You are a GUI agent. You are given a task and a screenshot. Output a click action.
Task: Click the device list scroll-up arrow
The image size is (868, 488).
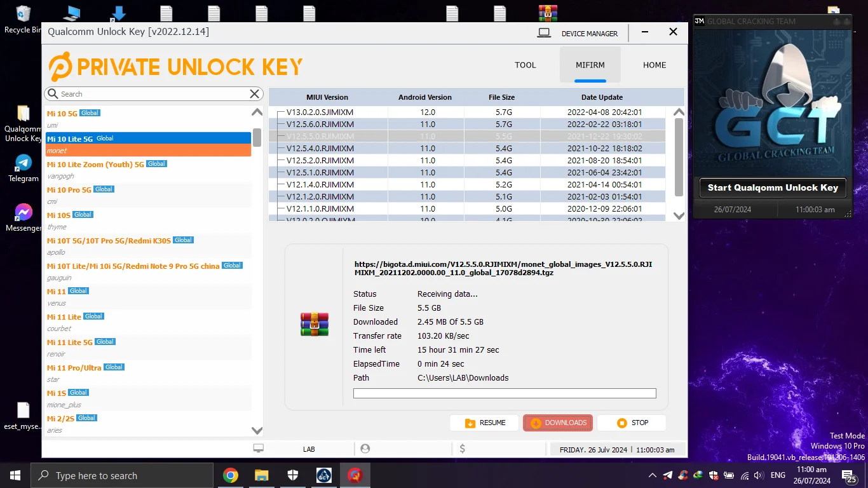click(257, 112)
